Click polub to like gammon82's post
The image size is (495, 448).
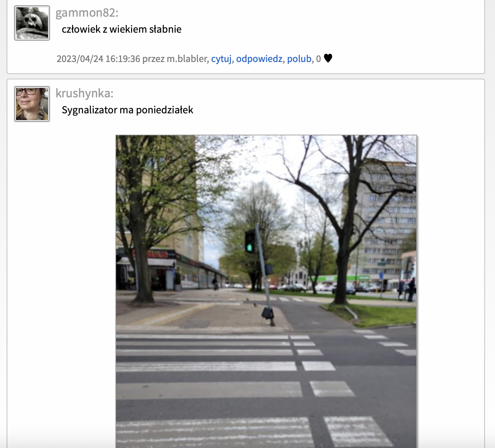click(x=299, y=59)
